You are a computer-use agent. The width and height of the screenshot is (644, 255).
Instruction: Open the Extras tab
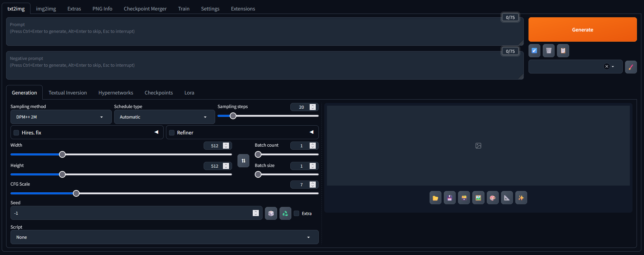74,8
